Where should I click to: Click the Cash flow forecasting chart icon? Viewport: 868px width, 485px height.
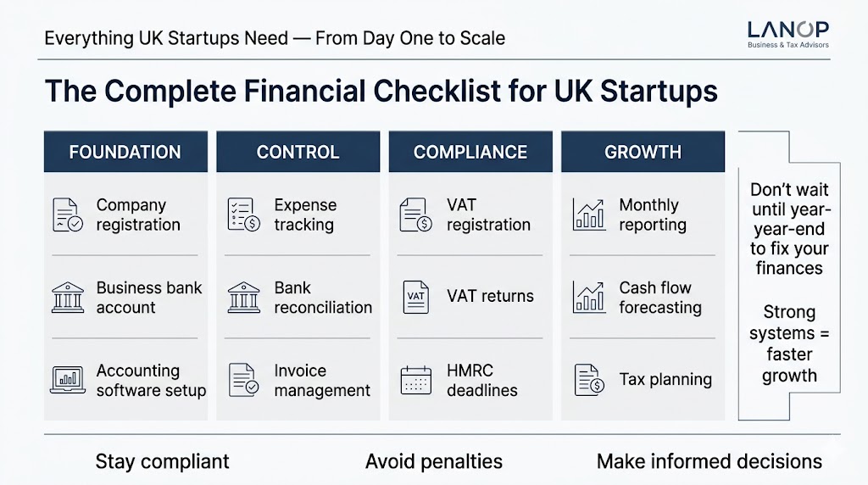coord(589,298)
